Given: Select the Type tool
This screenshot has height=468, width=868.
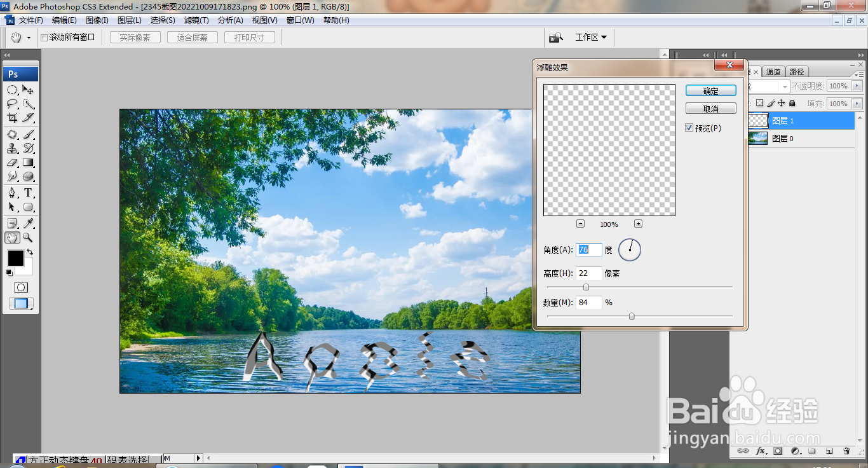Looking at the screenshot, I should [x=29, y=193].
